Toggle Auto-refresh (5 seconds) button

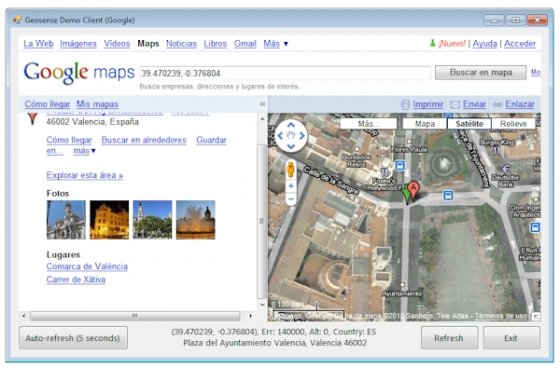coord(73,338)
